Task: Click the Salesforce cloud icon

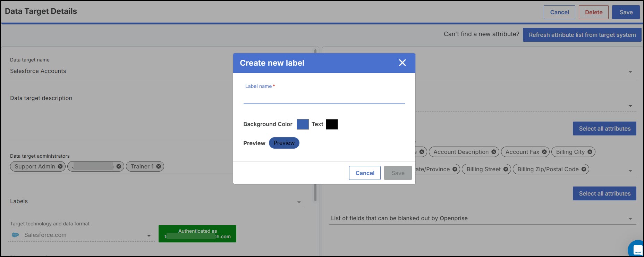Action: pos(15,235)
